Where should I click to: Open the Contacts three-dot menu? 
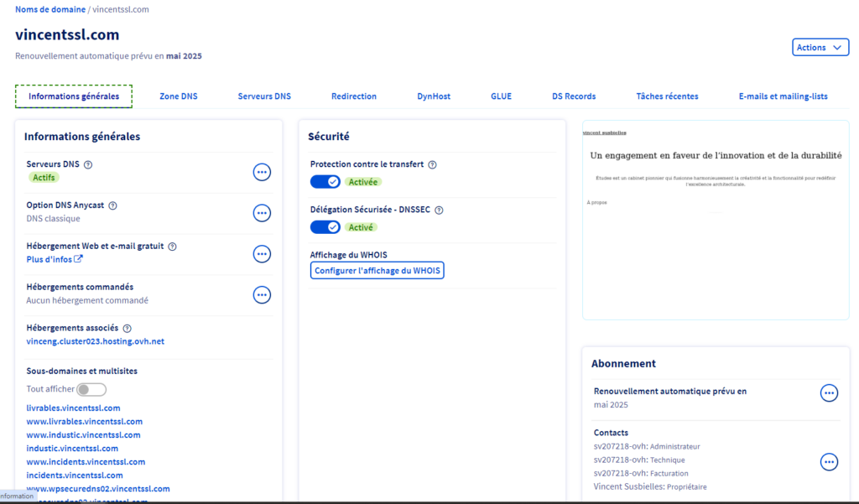point(829,461)
